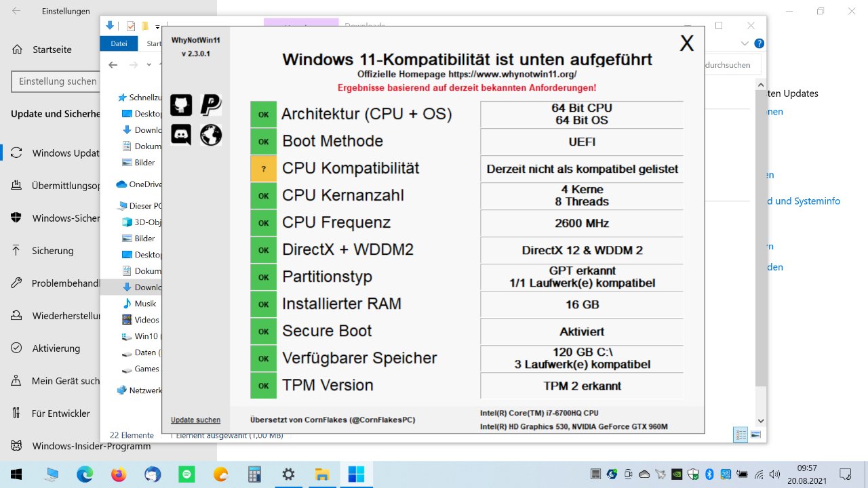Viewport: 868px width, 488px height.
Task: Open Windows Security shield tray icon
Action: pyautogui.click(x=693, y=474)
